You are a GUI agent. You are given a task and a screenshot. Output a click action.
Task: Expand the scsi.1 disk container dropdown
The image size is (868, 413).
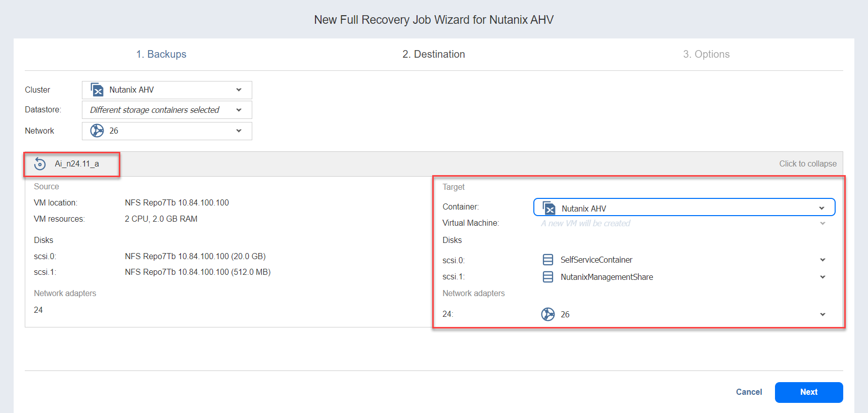pos(823,277)
